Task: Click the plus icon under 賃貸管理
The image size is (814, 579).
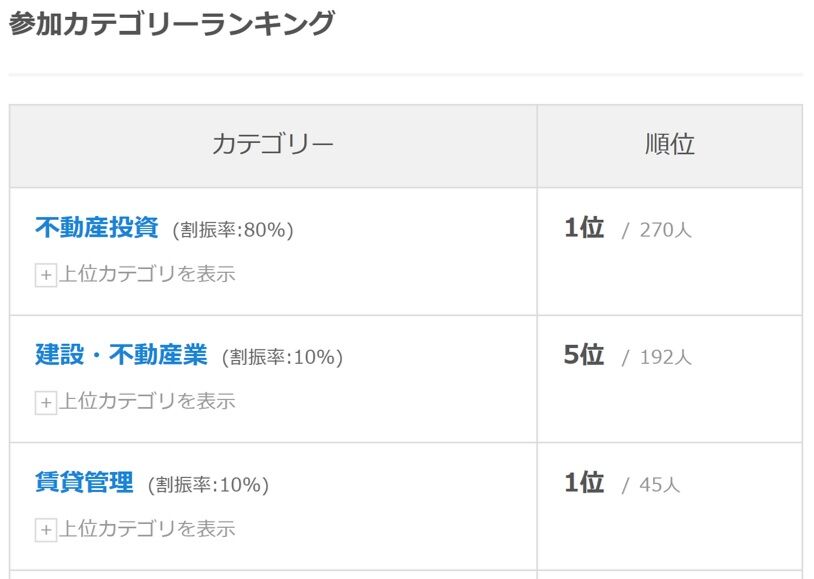Action: [45, 530]
